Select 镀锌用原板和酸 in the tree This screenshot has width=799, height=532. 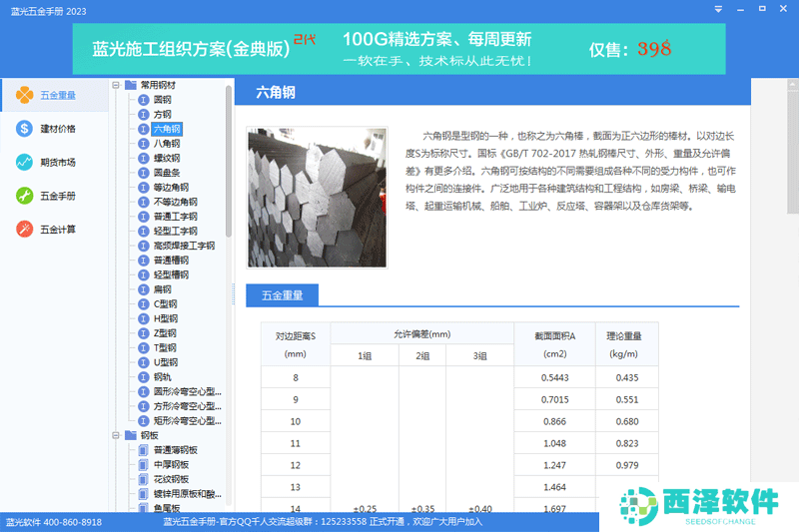point(188,494)
